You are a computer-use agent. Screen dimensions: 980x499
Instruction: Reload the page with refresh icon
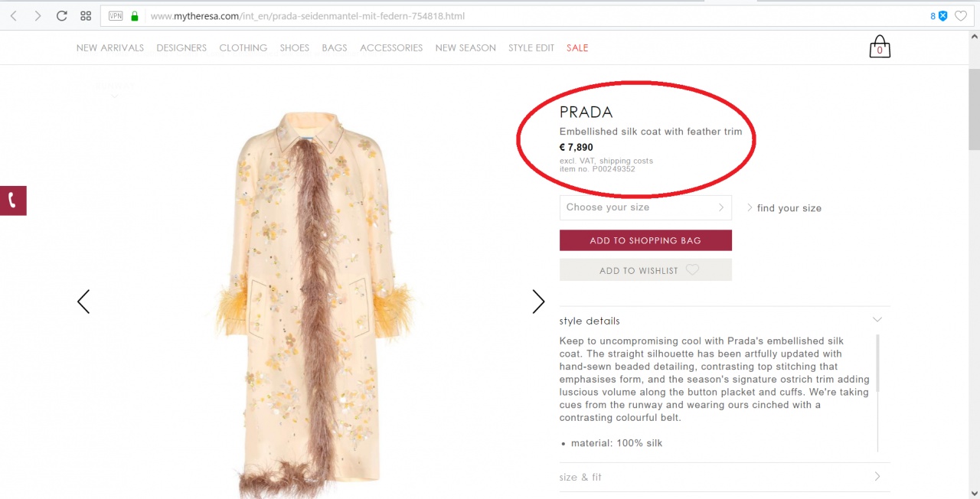pos(62,16)
